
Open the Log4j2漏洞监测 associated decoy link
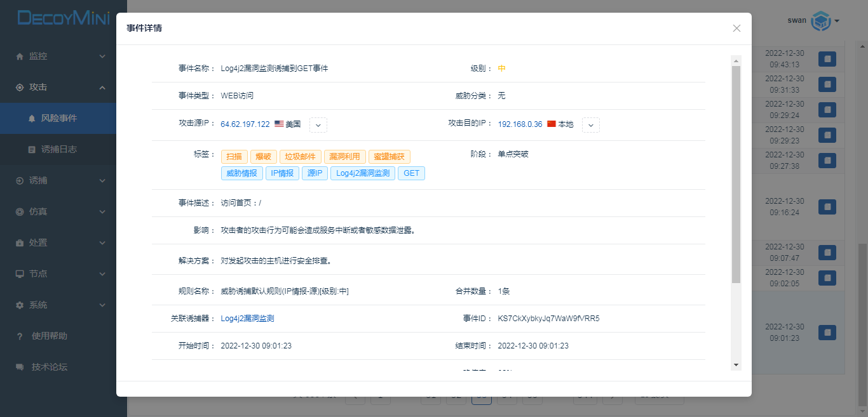pos(247,319)
